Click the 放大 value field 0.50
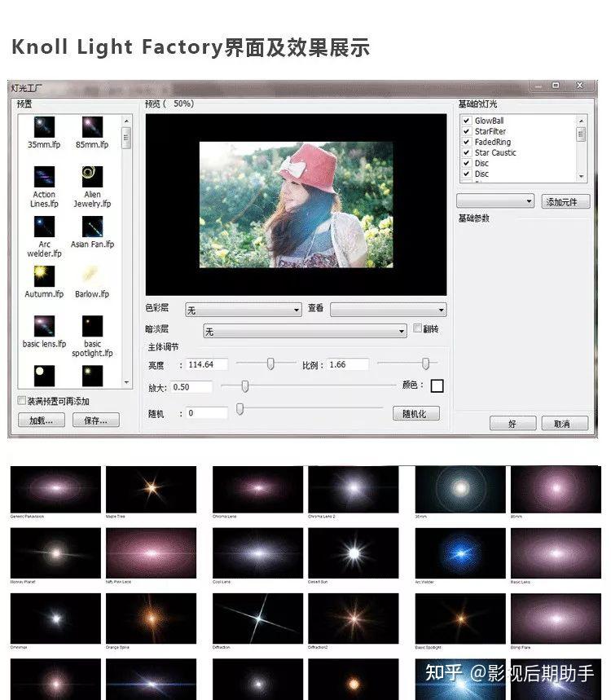The image size is (611, 700). (191, 386)
